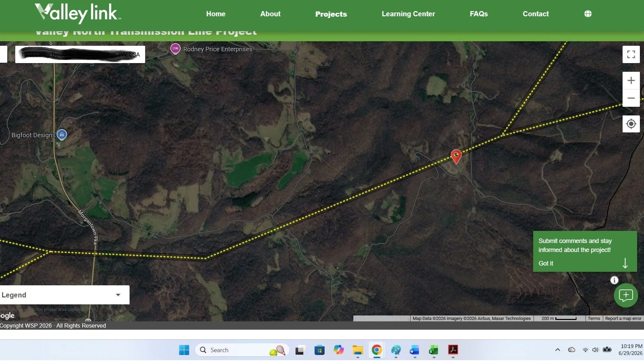This screenshot has height=364, width=644.
Task: Open Task View from the taskbar
Action: click(x=300, y=350)
